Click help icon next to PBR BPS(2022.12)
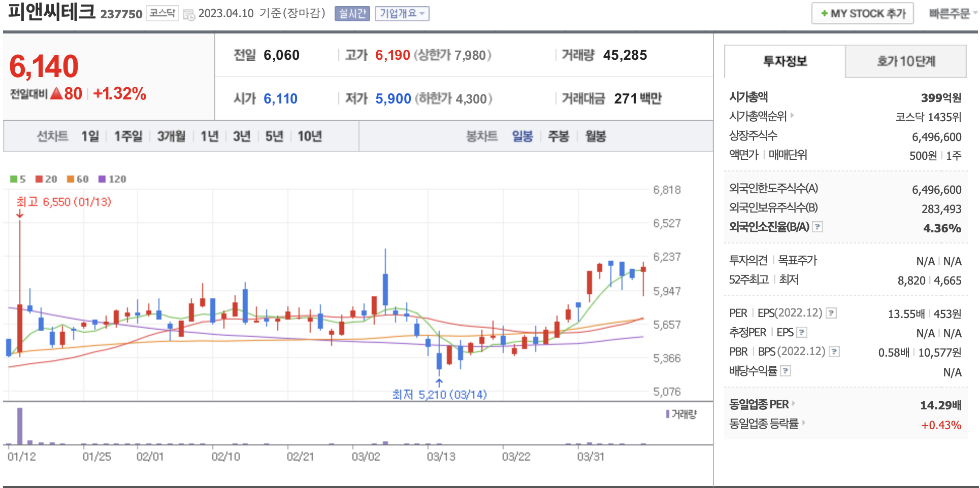This screenshot has height=488, width=980. tap(834, 352)
